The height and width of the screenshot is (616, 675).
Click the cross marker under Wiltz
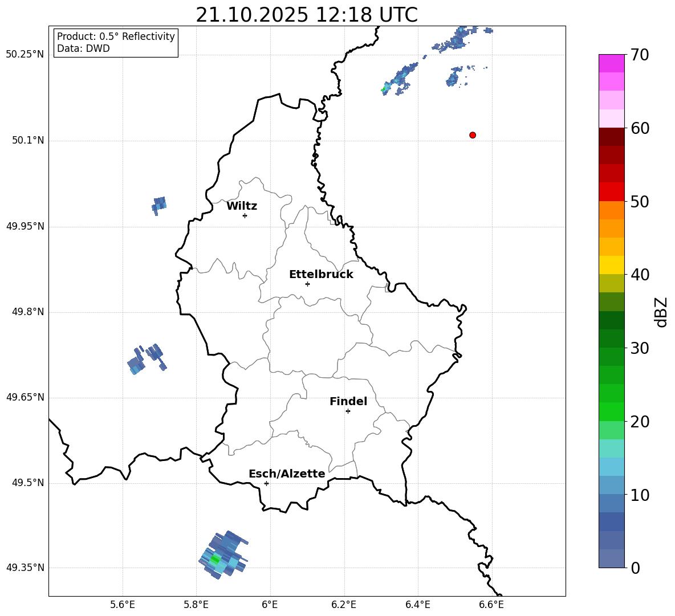(x=245, y=215)
